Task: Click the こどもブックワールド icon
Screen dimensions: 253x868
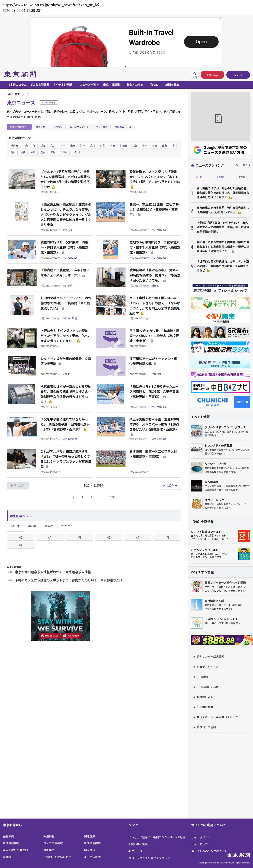Action: pos(244,554)
